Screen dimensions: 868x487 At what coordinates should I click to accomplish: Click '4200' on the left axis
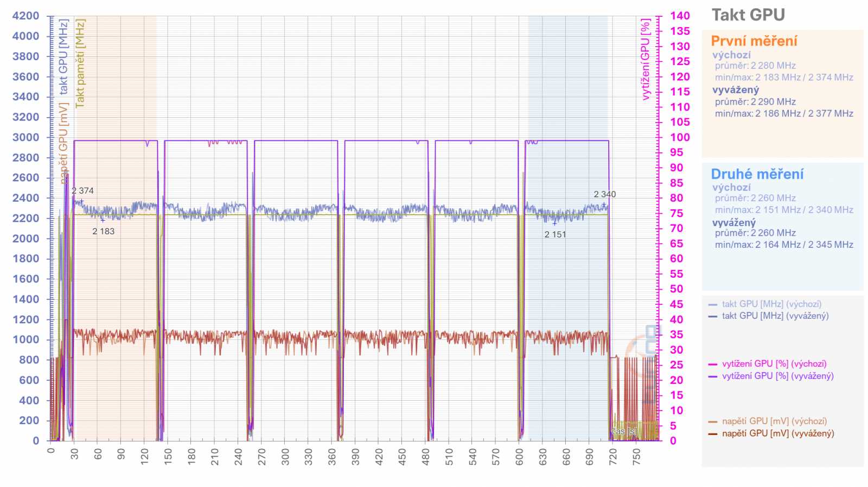click(26, 16)
